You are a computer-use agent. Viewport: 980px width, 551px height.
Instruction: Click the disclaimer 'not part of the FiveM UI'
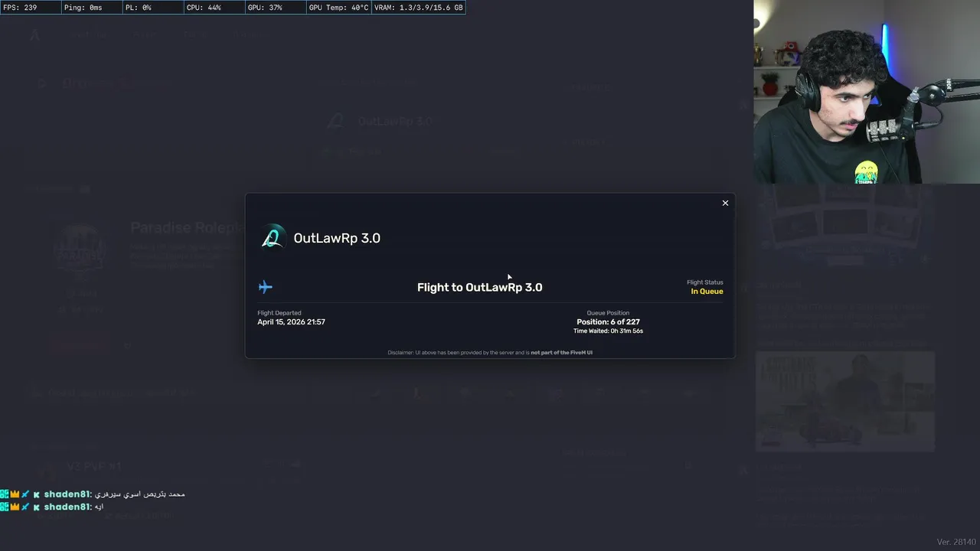click(x=562, y=353)
